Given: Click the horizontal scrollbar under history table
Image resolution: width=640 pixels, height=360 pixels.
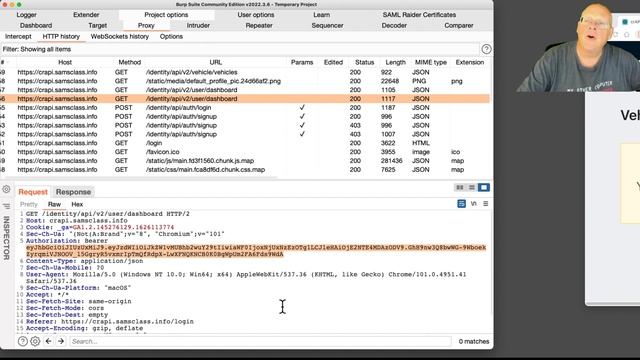Looking at the screenshot, I should pyautogui.click(x=139, y=178).
